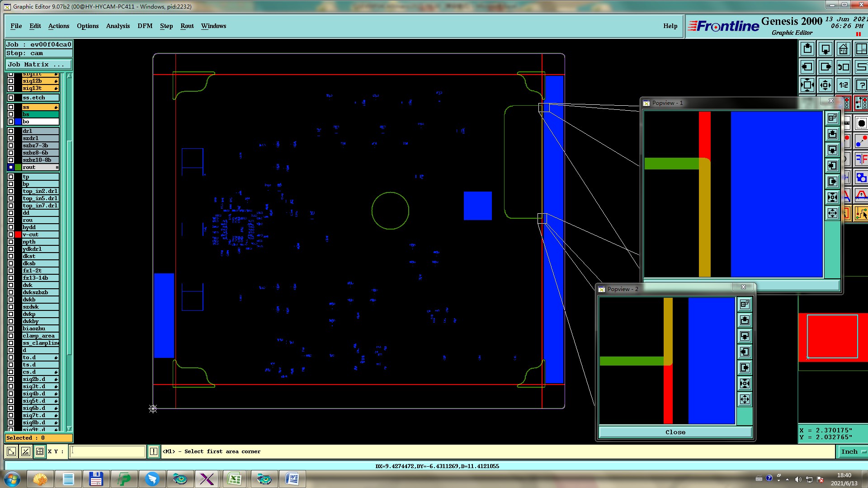
Task: Expand the Job Matrix selector
Action: [38, 65]
